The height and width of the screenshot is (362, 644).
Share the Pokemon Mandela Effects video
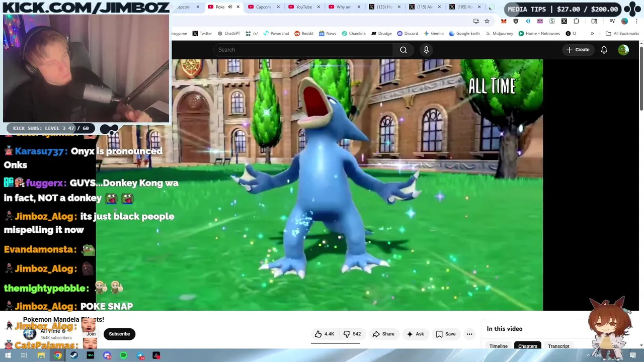[383, 334]
